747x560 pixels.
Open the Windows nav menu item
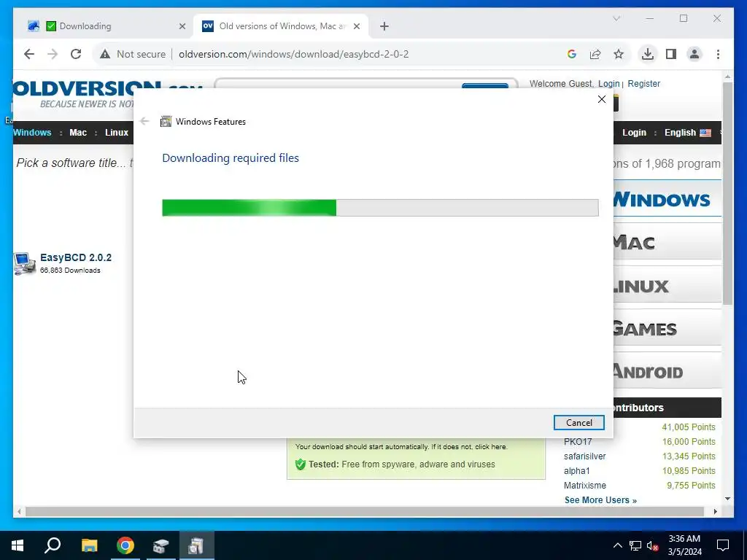(x=32, y=133)
